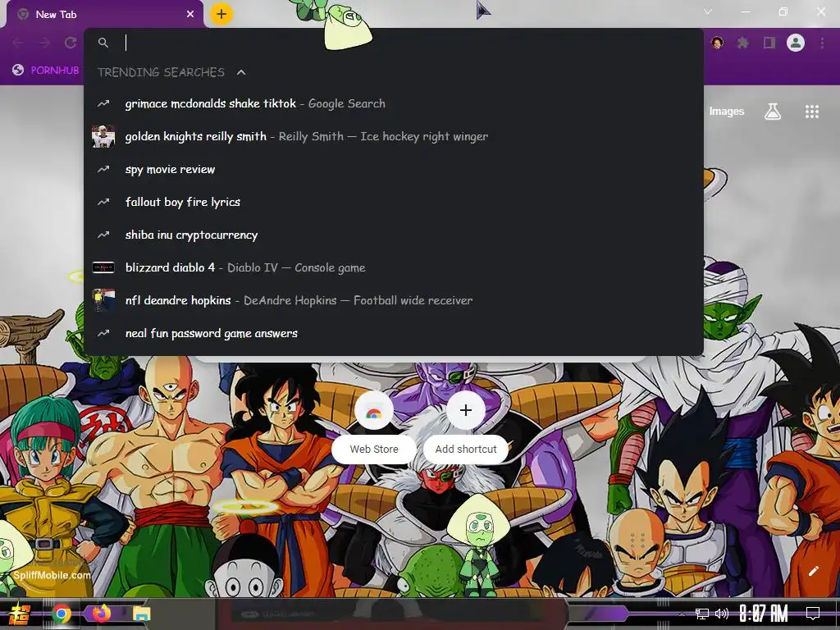Close the New Tab tab
The image size is (840, 630).
coord(190,15)
